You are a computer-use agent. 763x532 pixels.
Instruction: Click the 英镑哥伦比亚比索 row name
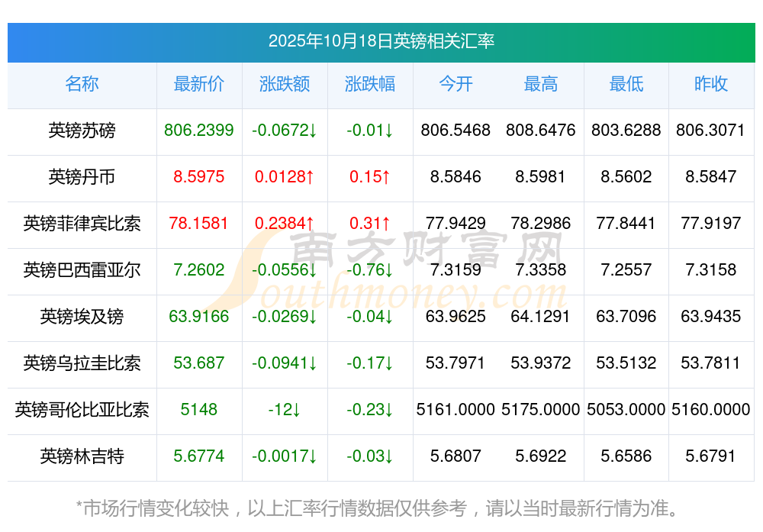coord(82,409)
